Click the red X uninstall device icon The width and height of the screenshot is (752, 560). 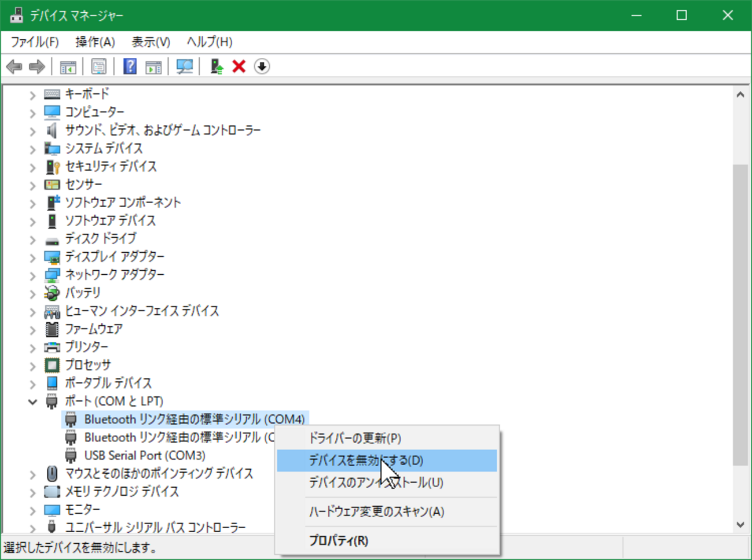coord(239,67)
